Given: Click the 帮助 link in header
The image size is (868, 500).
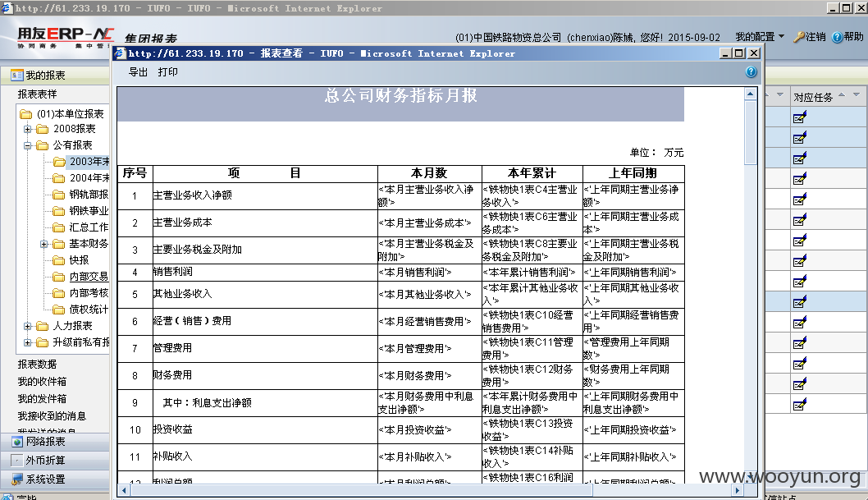Looking at the screenshot, I should [853, 37].
